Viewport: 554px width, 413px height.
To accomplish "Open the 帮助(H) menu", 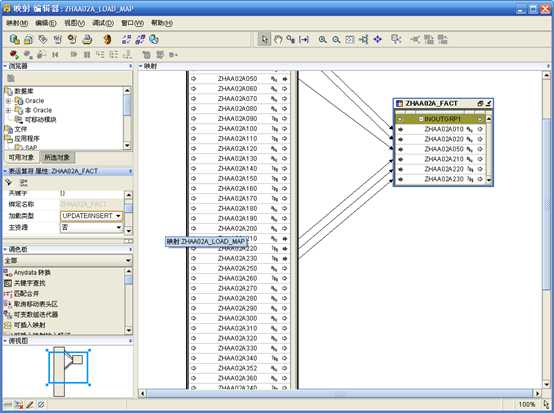I will click(161, 23).
